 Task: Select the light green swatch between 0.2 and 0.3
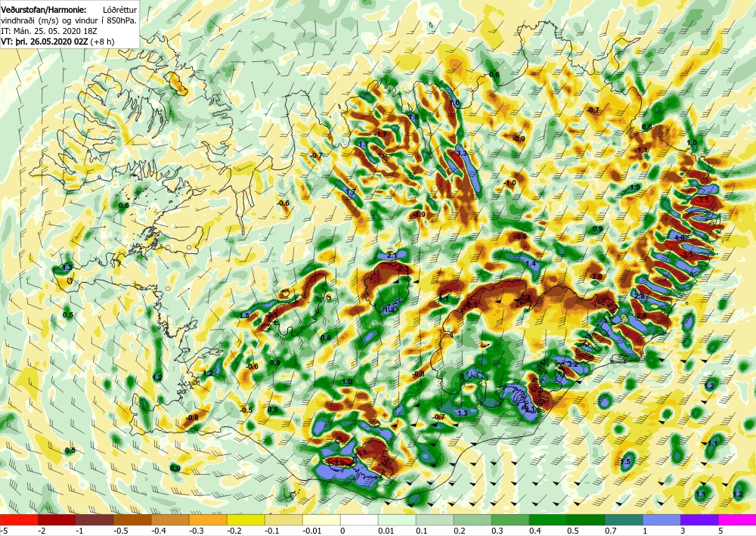click(x=472, y=520)
